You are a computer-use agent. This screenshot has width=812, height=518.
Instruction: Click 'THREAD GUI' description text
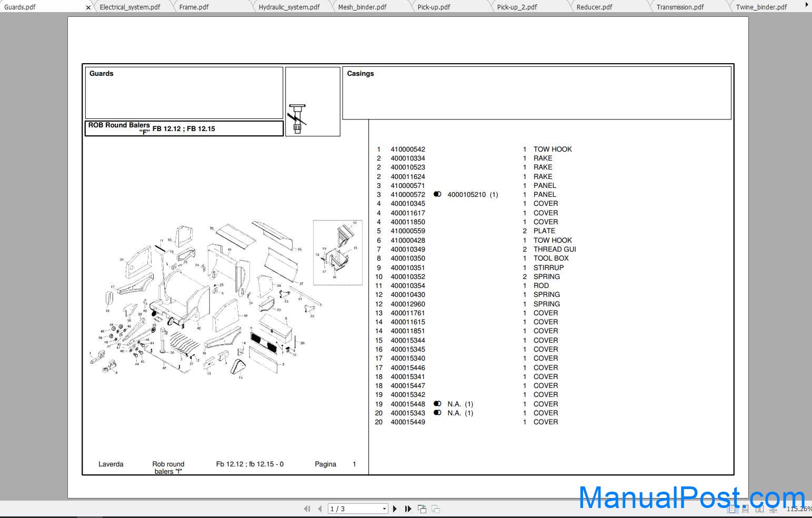tap(555, 250)
